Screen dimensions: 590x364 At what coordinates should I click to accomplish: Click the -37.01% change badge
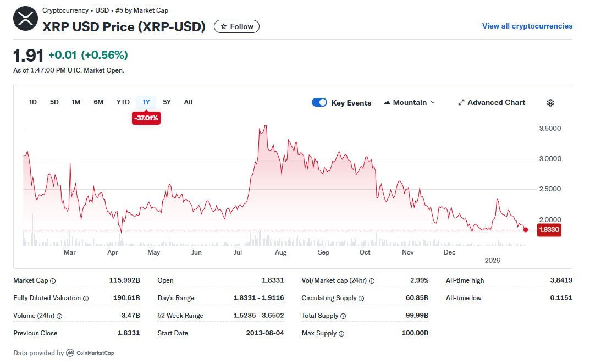(146, 118)
